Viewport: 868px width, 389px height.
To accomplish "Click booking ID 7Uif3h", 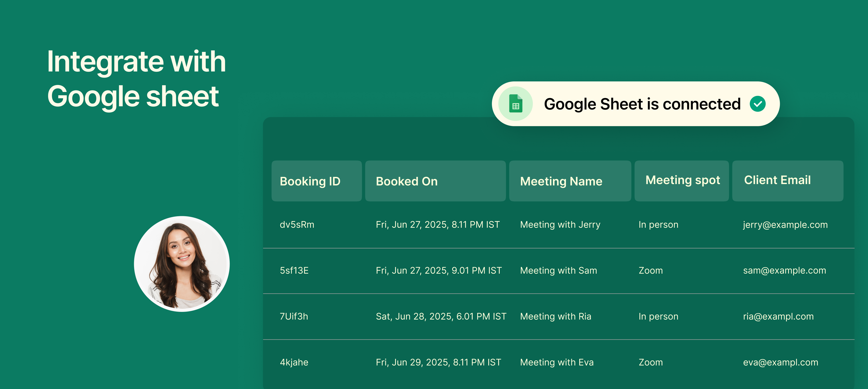I will (x=294, y=316).
